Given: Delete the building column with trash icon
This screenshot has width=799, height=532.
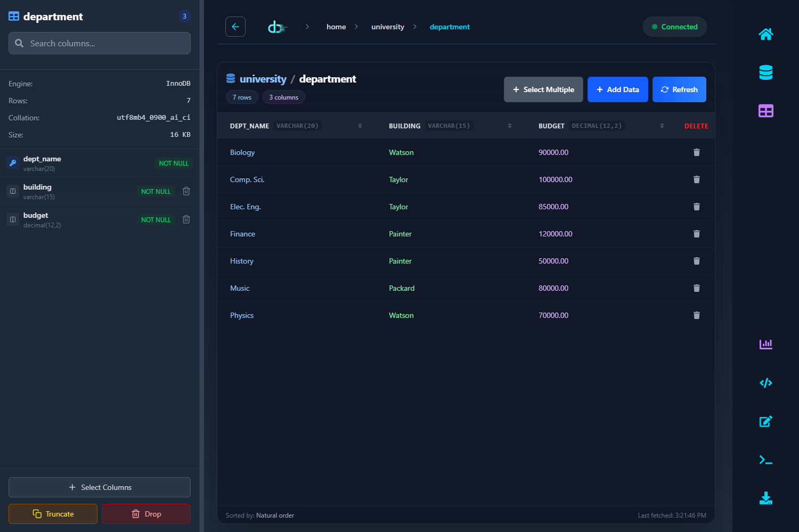Looking at the screenshot, I should pyautogui.click(x=186, y=191).
